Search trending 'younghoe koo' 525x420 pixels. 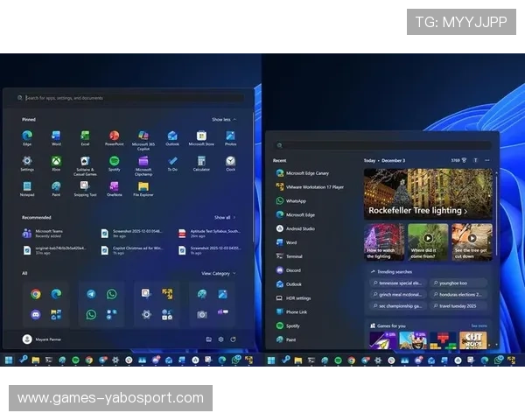click(458, 283)
